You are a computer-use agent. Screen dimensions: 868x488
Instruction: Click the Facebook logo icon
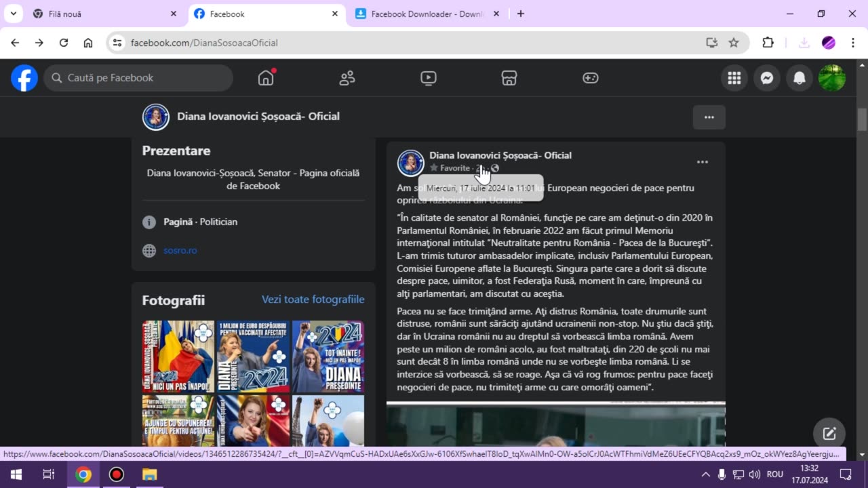click(24, 78)
